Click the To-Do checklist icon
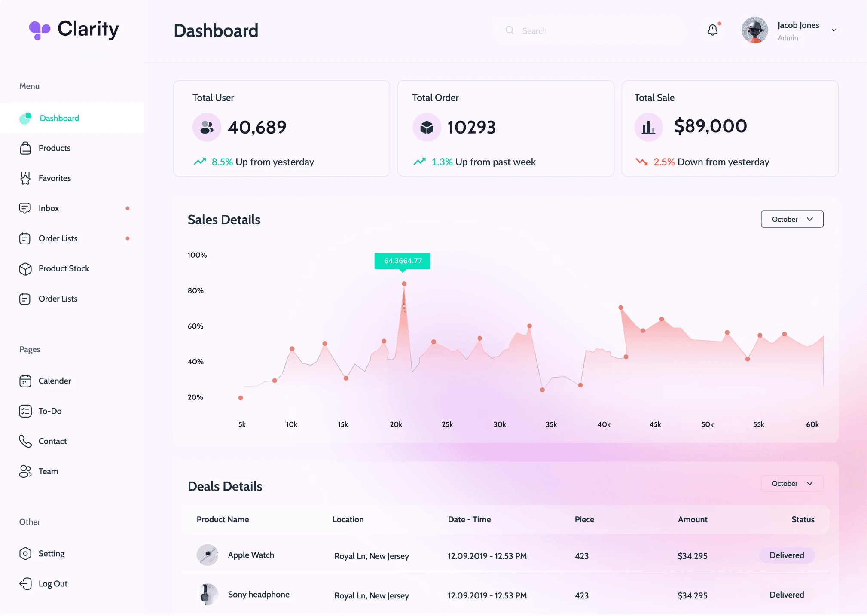This screenshot has height=616, width=867. (25, 411)
